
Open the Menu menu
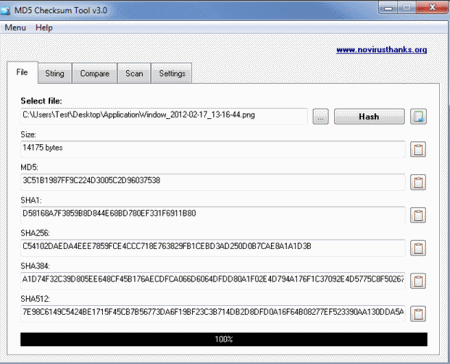[15, 28]
